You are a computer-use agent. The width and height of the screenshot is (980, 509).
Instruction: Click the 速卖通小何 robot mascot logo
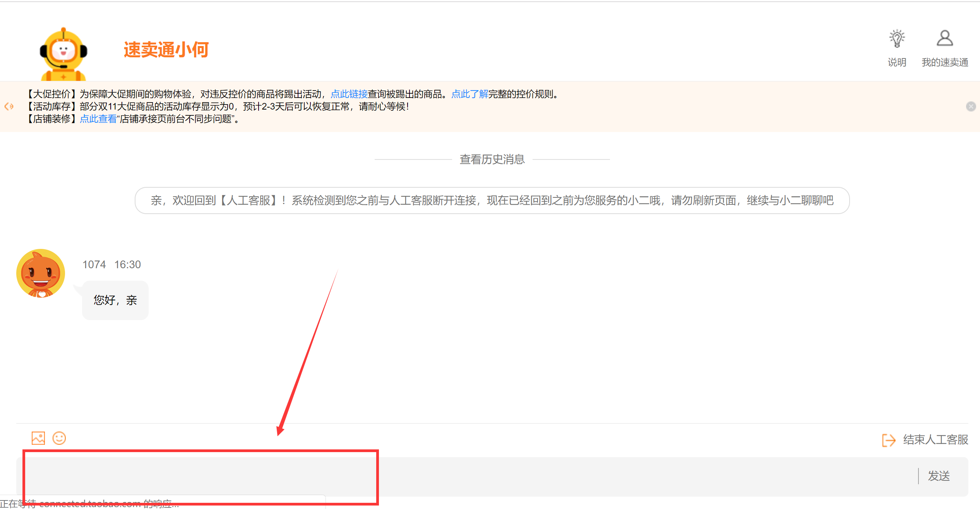click(x=63, y=54)
